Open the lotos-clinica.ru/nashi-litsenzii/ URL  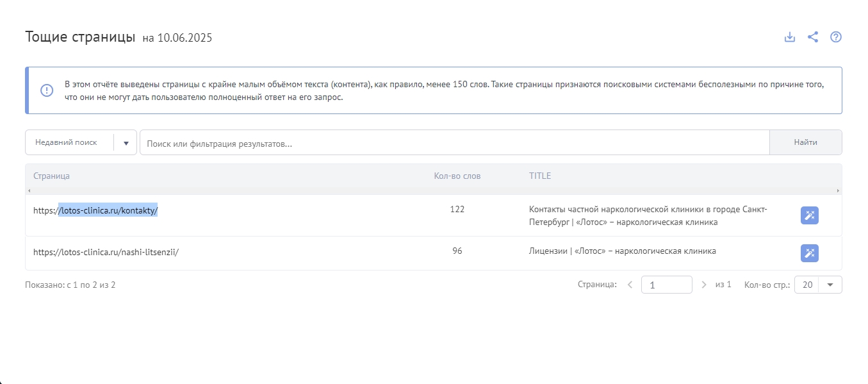(x=106, y=252)
